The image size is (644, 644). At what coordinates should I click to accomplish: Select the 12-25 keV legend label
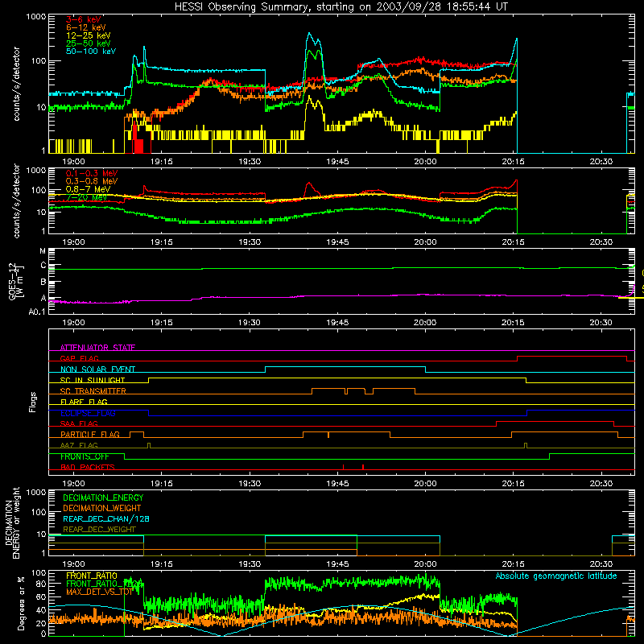tap(89, 35)
